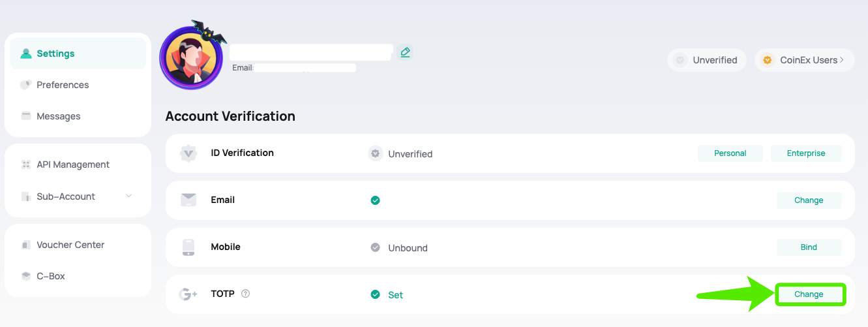
Task: Click the TOTP help question mark icon
Action: (246, 294)
